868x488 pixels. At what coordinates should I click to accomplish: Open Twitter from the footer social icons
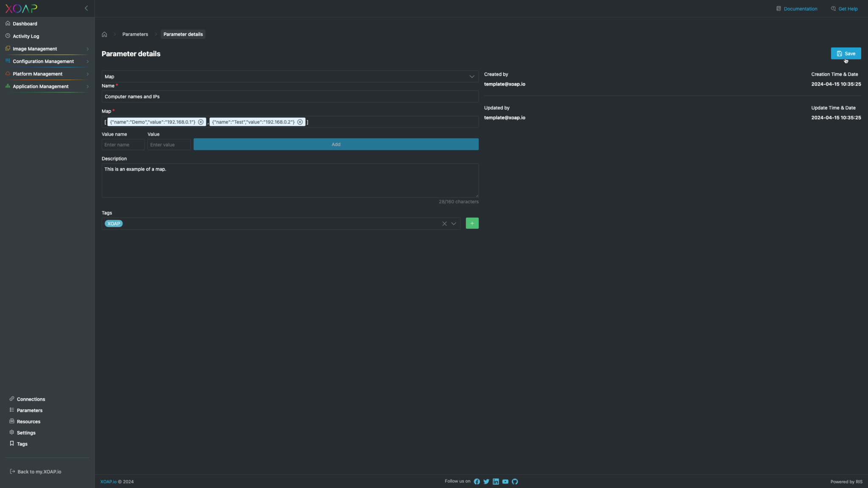pos(486,481)
